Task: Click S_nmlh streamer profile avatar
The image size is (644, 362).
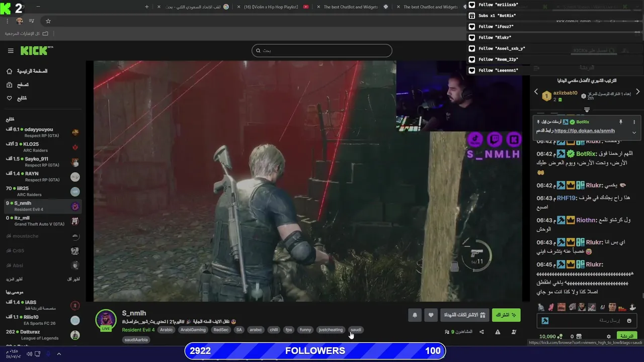Action: [106, 320]
